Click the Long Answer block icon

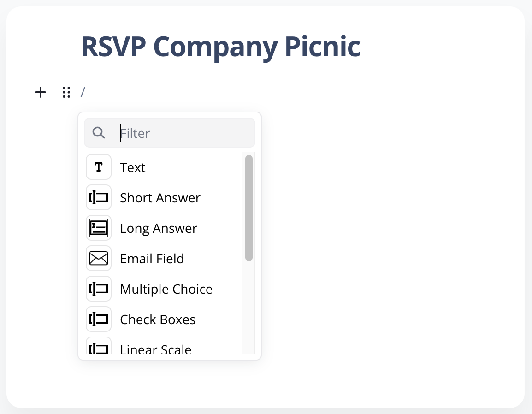coord(99,228)
